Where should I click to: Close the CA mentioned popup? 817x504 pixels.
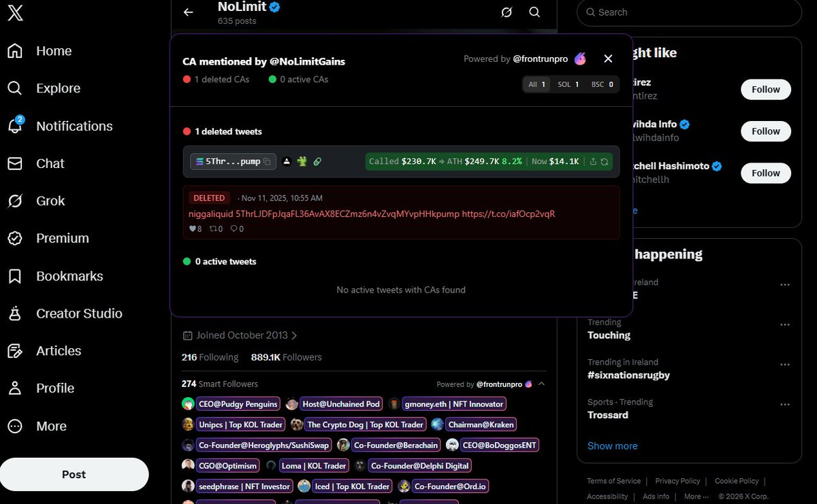pos(608,59)
